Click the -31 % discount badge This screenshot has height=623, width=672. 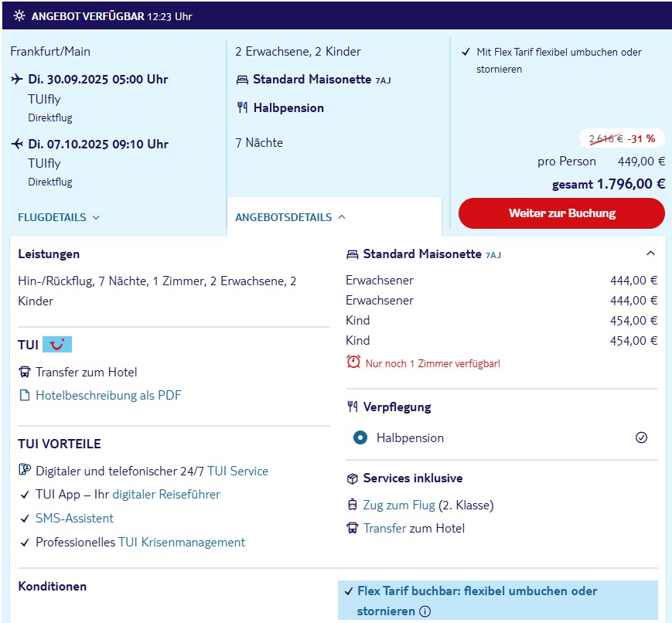coord(622,139)
